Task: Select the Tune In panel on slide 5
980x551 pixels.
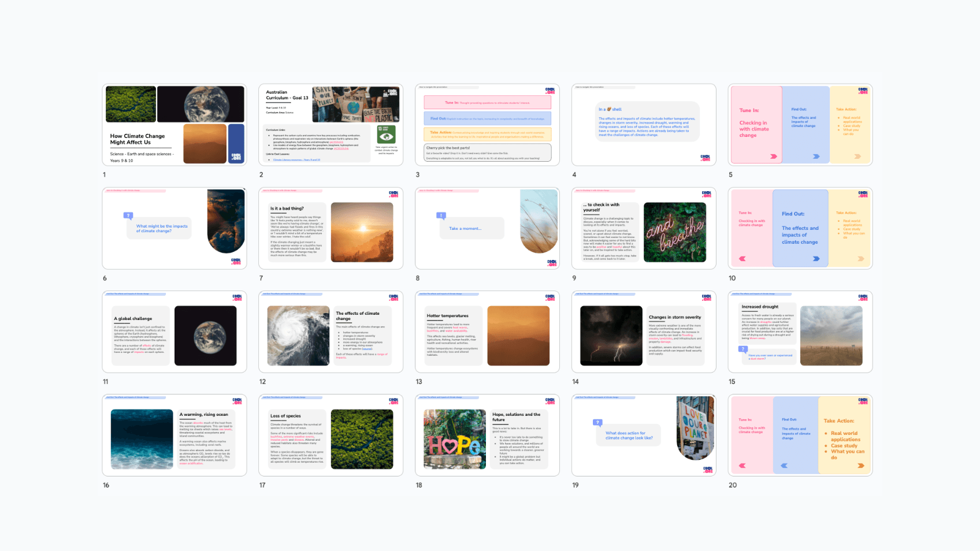Action: click(x=756, y=124)
